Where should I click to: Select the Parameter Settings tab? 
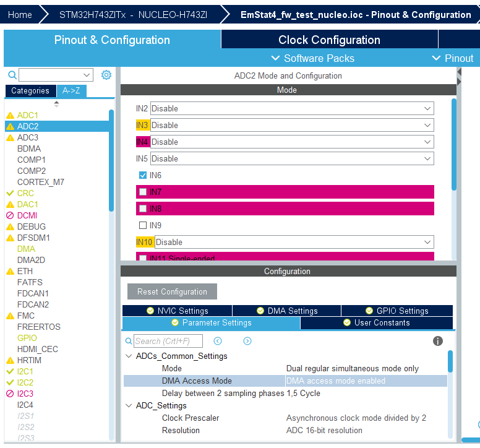(211, 323)
